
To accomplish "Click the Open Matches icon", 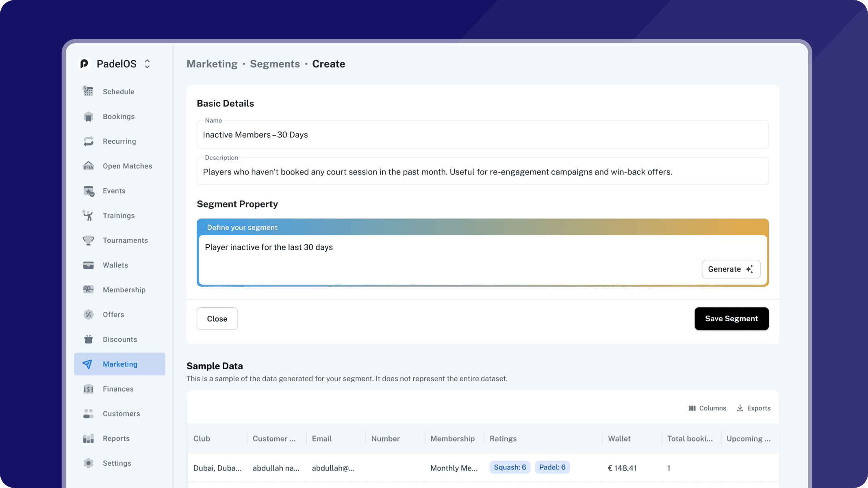I will 88,166.
